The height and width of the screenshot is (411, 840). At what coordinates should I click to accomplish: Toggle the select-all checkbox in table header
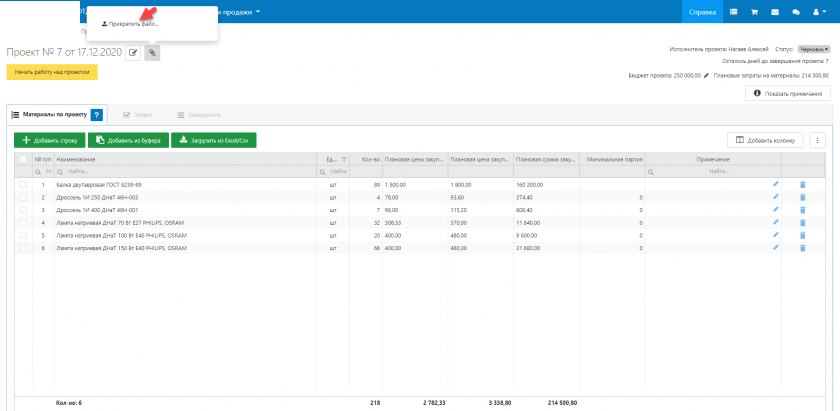point(23,159)
